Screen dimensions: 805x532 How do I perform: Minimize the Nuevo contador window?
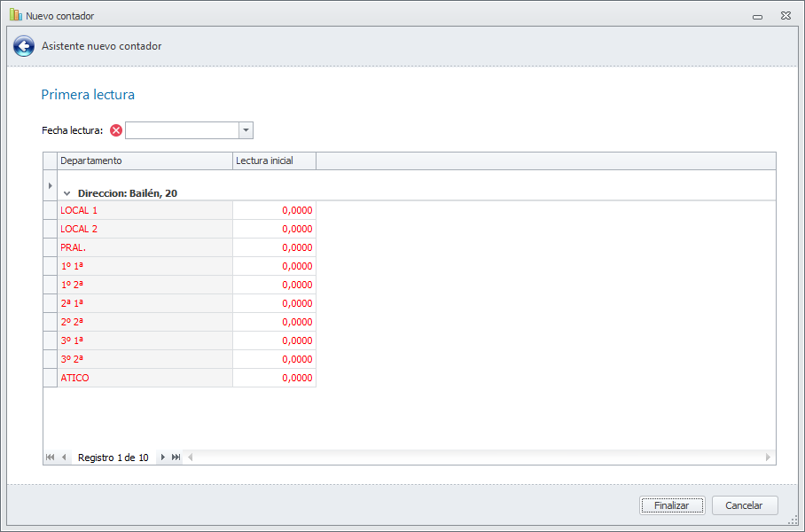757,17
